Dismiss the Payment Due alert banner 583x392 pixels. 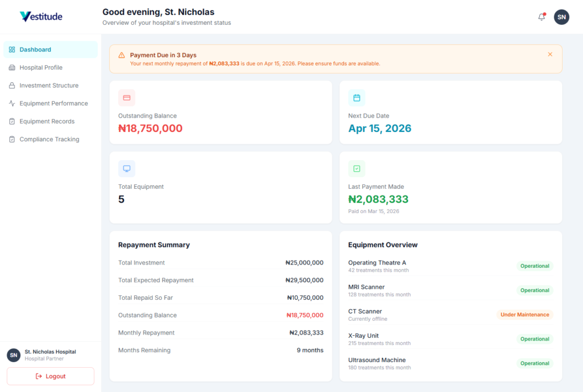(550, 54)
